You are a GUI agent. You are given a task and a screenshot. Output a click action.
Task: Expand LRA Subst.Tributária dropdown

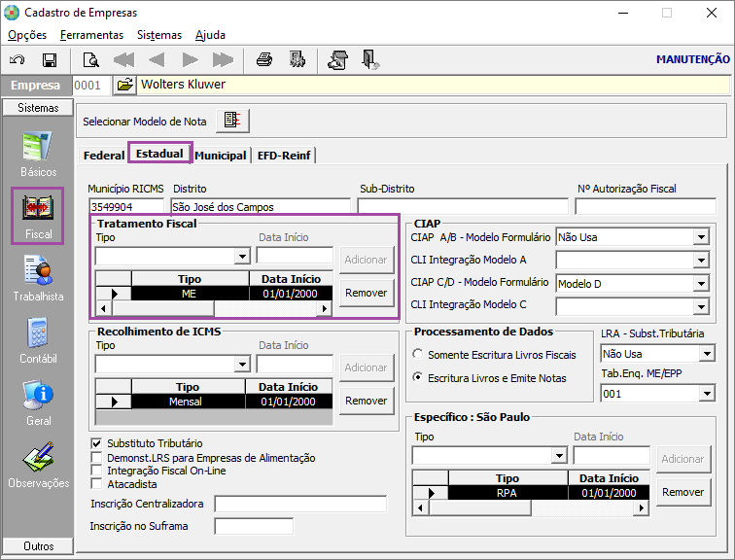tap(707, 354)
